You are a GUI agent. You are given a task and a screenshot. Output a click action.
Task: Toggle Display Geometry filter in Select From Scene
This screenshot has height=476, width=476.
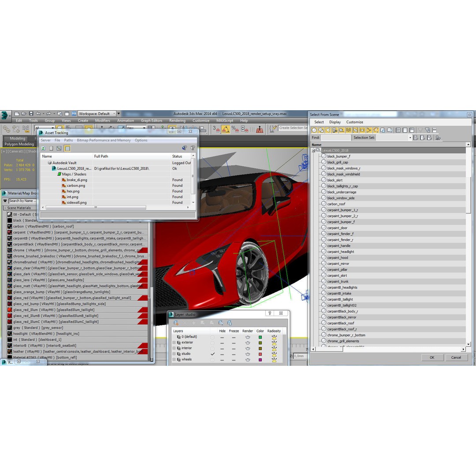click(x=314, y=130)
